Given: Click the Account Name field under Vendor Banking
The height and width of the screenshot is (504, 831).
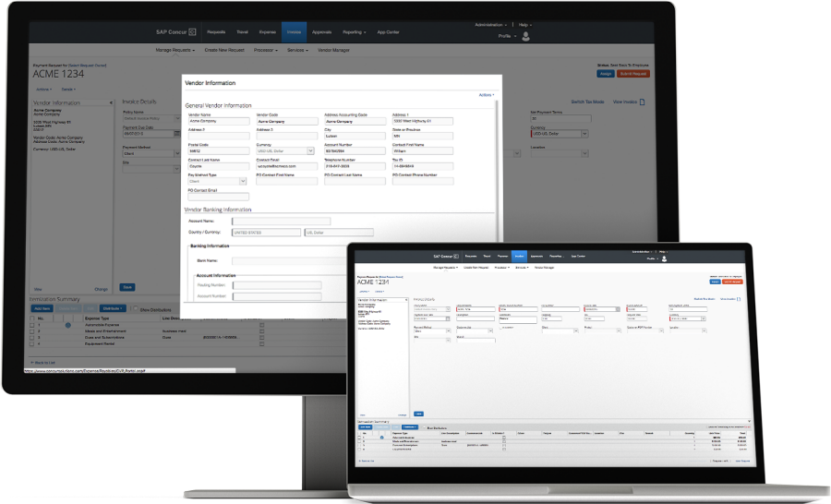Looking at the screenshot, I should [281, 221].
